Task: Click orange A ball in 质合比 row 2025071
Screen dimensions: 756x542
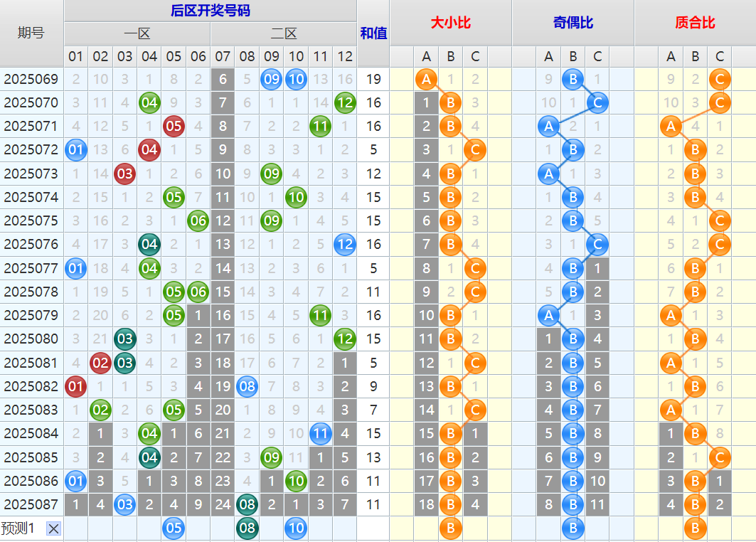Action: (x=671, y=127)
